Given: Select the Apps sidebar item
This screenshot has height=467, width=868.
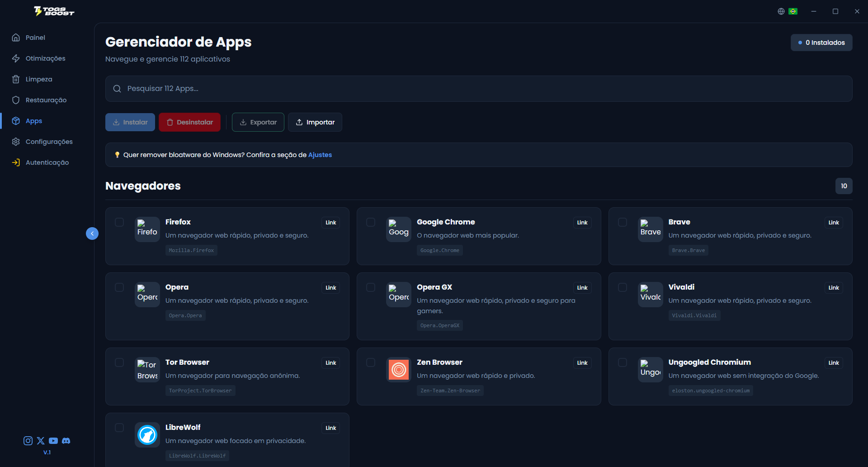Looking at the screenshot, I should pos(27,121).
